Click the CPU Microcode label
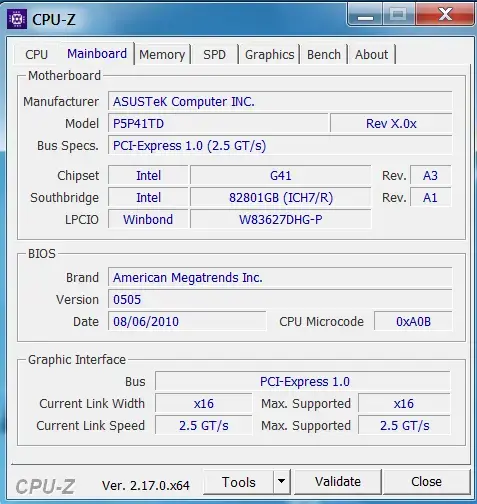The height and width of the screenshot is (504, 477). click(321, 322)
